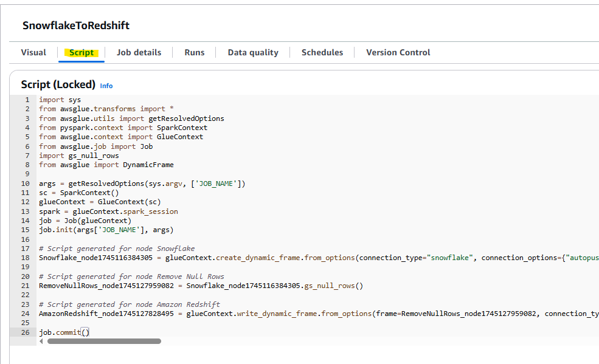The width and height of the screenshot is (599, 364).
Task: Click the left scroll arrow of the code scrollbar
Action: click(x=41, y=341)
